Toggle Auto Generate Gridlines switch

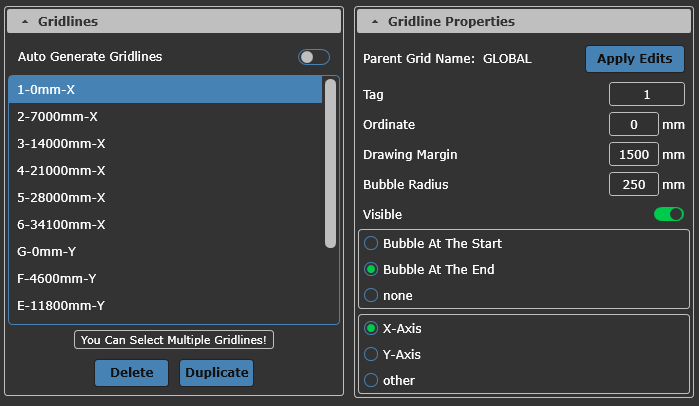click(313, 57)
